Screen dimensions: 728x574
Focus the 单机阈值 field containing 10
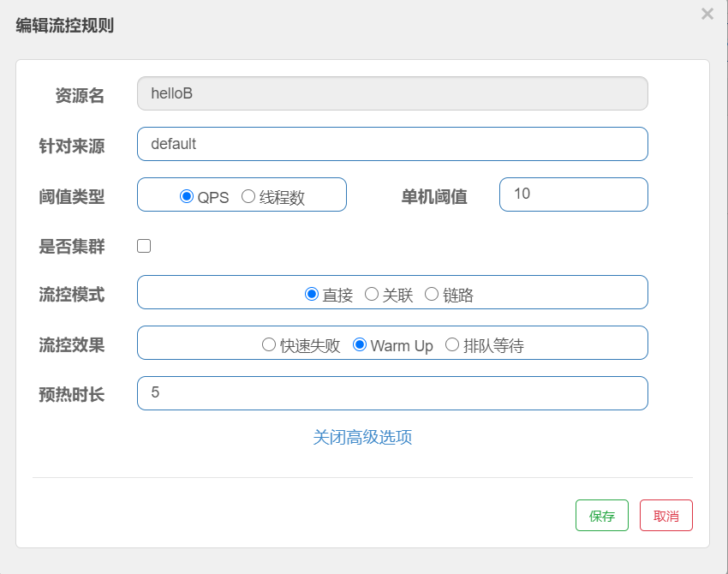pyautogui.click(x=573, y=194)
